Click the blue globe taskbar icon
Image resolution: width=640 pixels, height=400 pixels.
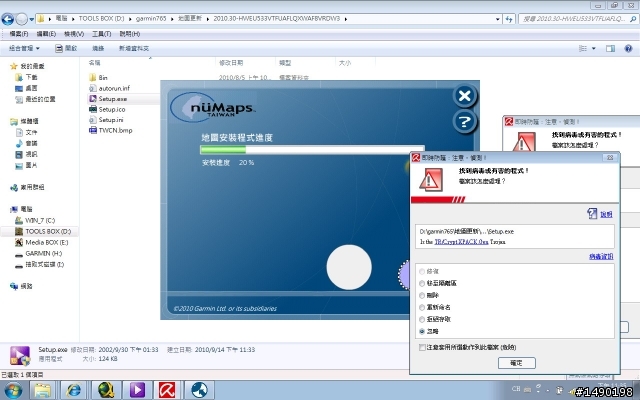point(199,391)
